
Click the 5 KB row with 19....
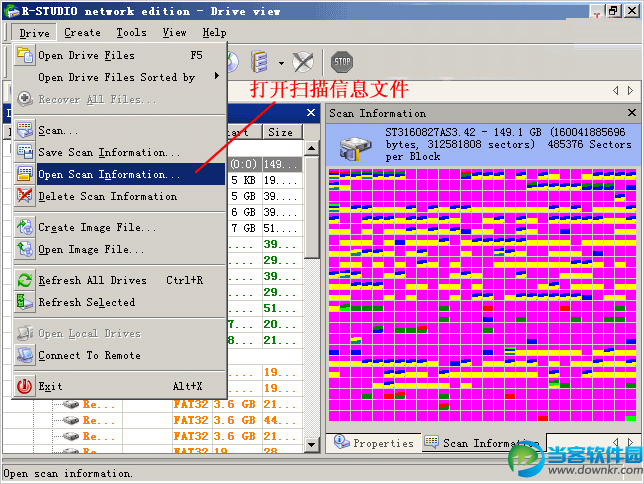pos(265,180)
